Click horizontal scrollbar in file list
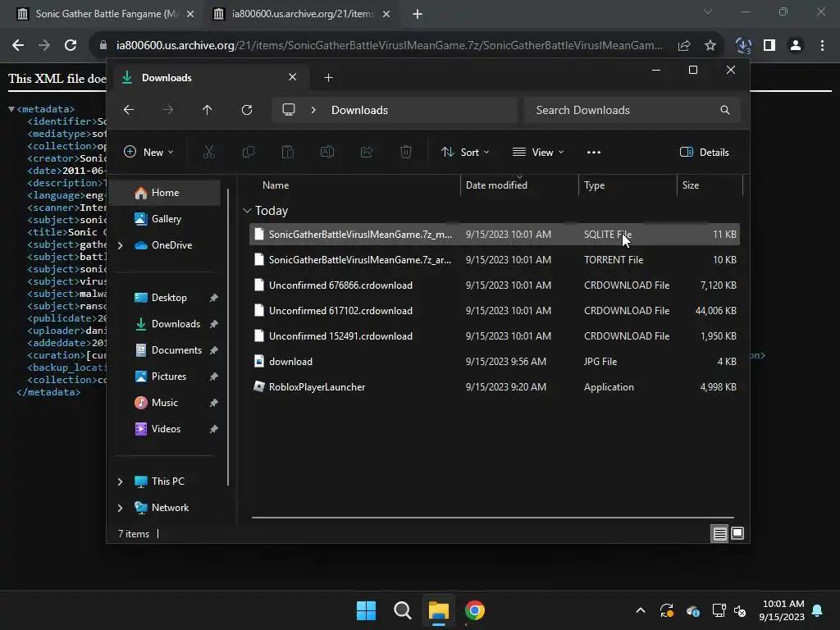This screenshot has width=840, height=630. tap(493, 518)
